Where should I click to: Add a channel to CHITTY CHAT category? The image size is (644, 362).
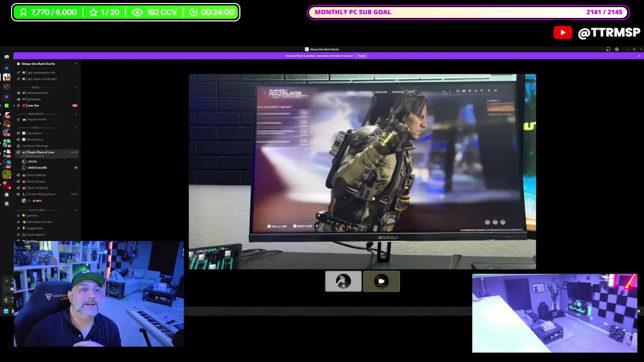point(76,210)
